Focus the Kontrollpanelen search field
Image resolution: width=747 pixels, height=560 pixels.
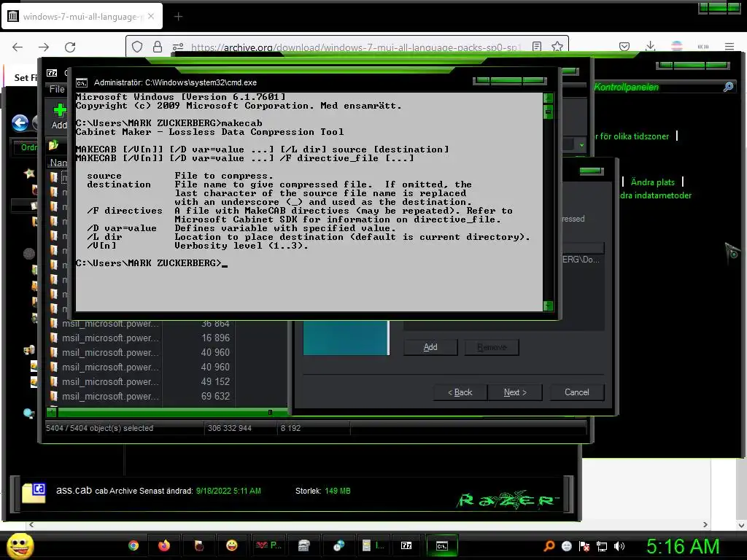[657, 87]
